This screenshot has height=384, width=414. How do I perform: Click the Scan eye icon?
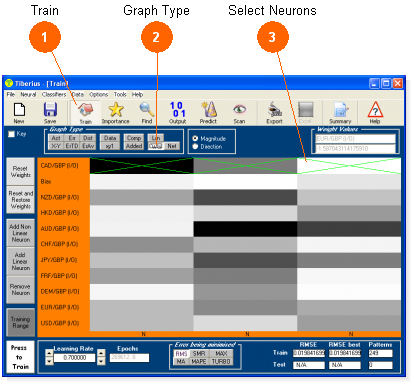[239, 109]
